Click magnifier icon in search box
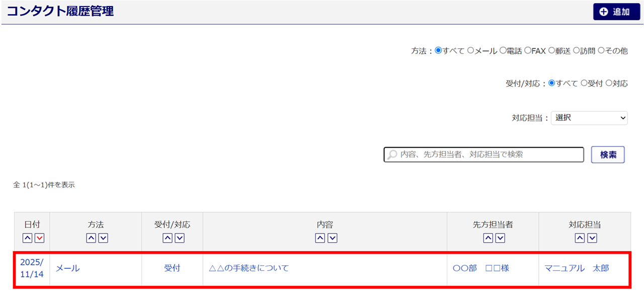Screen dimensions: 644x292 click(392, 155)
